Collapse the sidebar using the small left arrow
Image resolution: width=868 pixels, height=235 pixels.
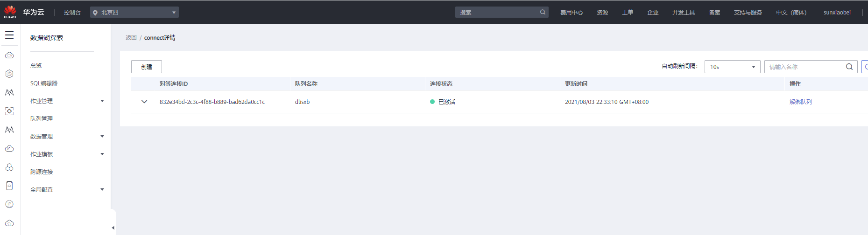(x=113, y=228)
